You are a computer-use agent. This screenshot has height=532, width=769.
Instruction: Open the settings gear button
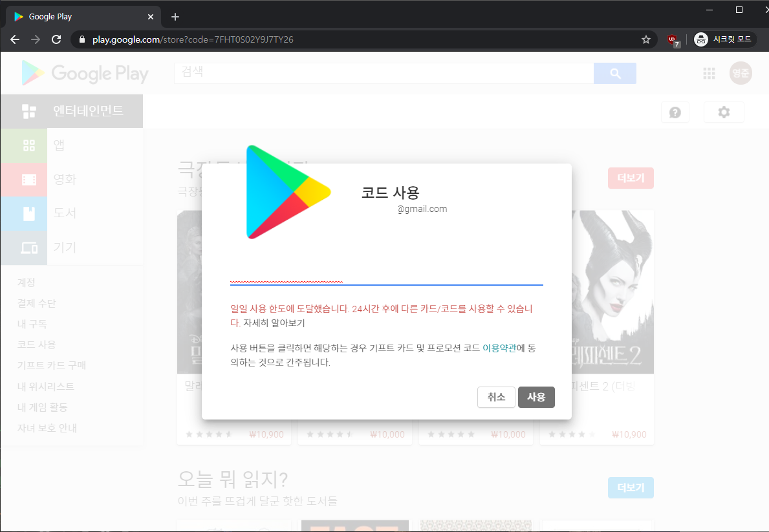click(724, 112)
